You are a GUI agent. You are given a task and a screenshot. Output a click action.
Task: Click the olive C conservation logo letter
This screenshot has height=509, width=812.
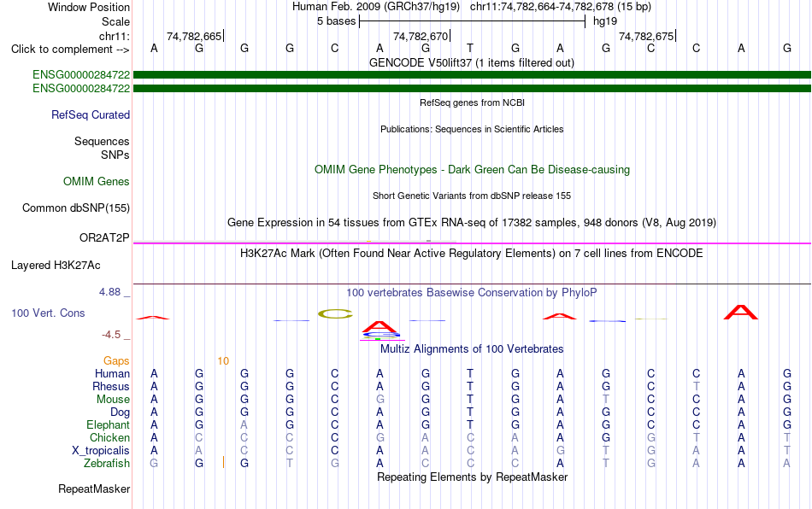click(335, 313)
